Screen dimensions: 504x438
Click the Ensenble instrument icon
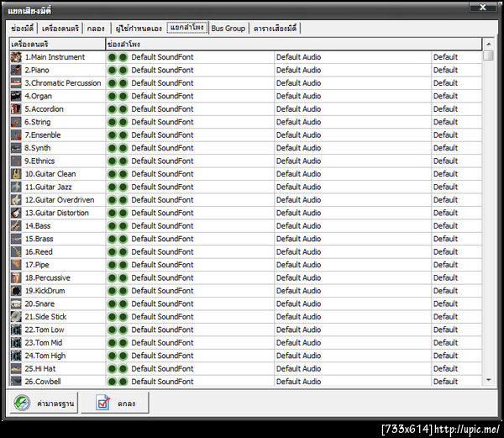pyautogui.click(x=16, y=135)
